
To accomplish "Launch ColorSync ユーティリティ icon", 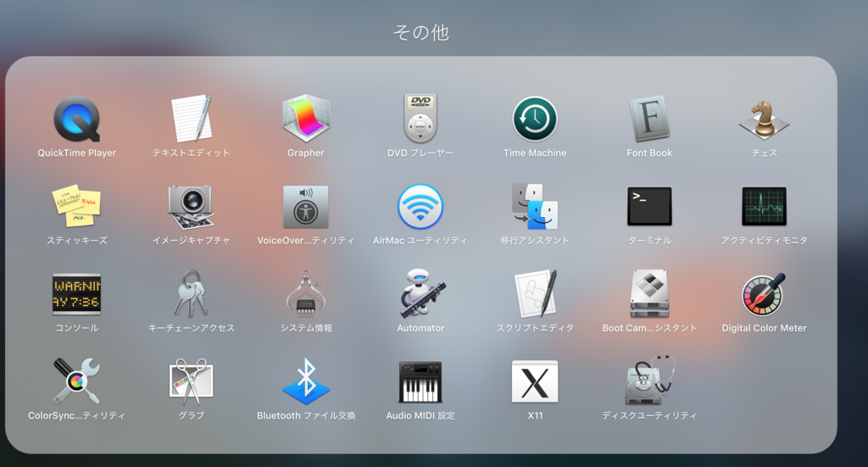I will click(x=76, y=381).
